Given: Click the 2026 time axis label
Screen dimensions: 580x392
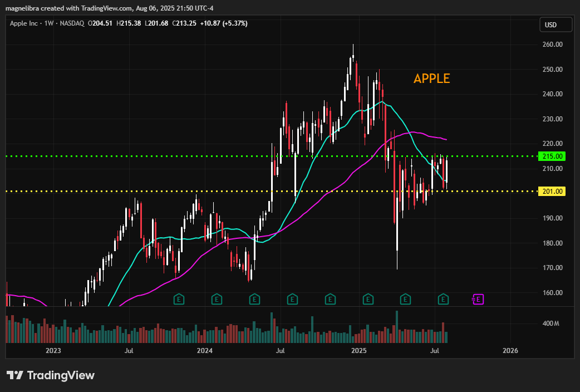Looking at the screenshot, I should (x=510, y=351).
